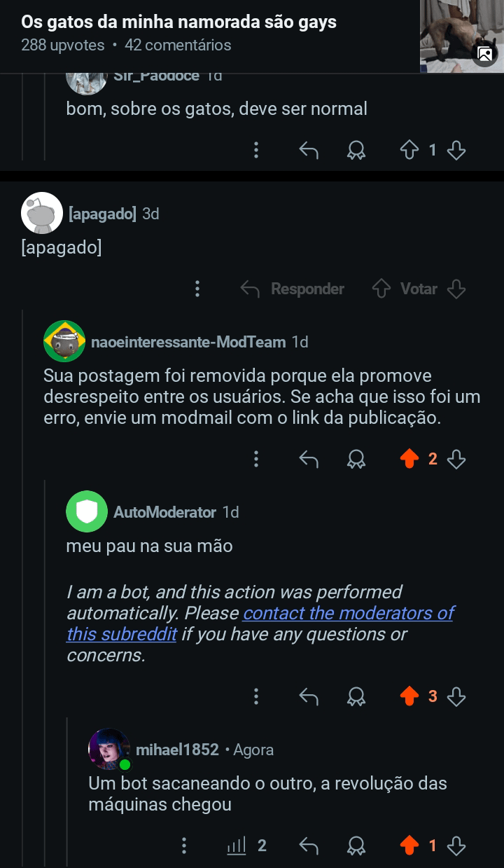Viewport: 504px width, 868px height.
Task: Tap the post title 'Os gatos da minha namorada são gays'
Action: tap(178, 22)
